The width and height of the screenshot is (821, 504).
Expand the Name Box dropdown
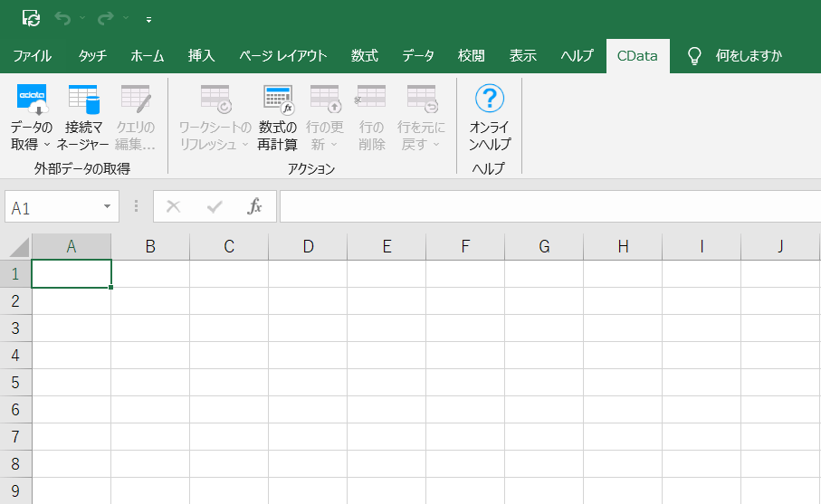point(108,207)
